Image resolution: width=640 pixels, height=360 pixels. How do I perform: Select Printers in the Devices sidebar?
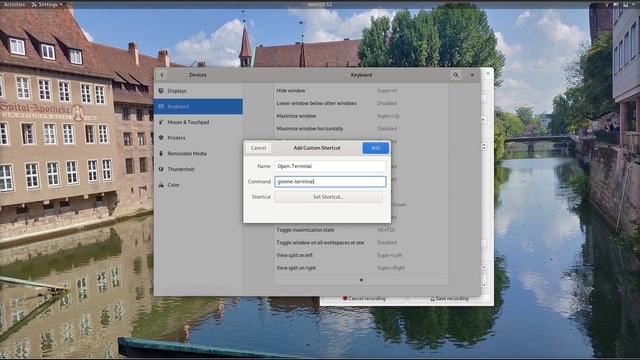[198, 138]
